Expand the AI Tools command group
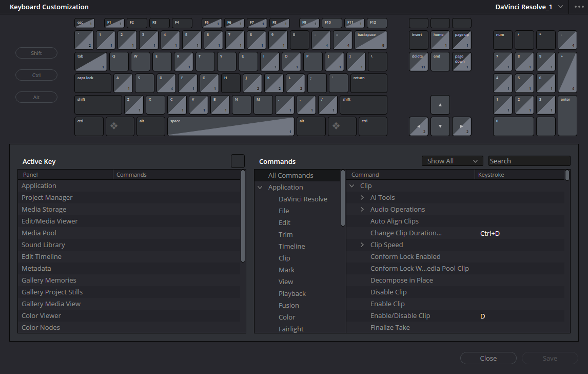The height and width of the screenshot is (374, 588). pos(362,198)
